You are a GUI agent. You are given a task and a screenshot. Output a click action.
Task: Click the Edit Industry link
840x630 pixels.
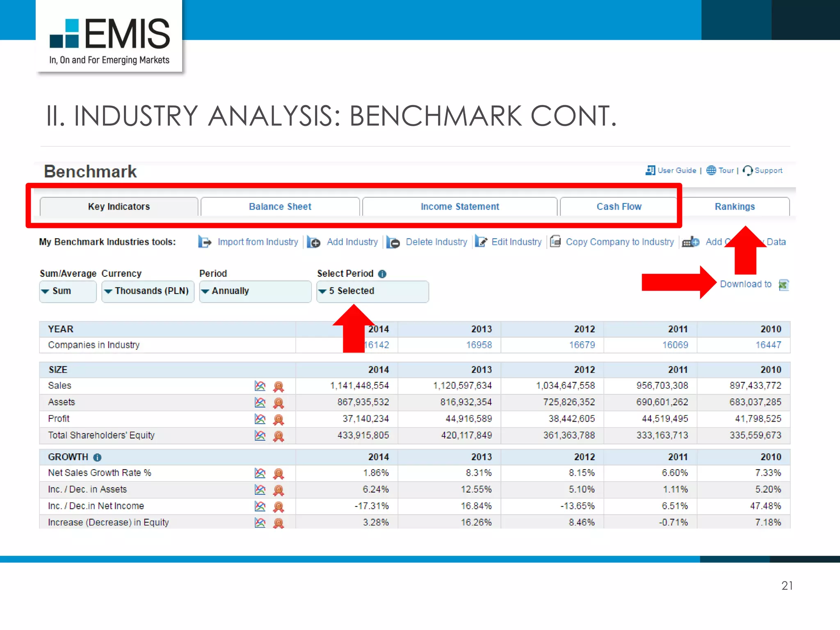(x=516, y=242)
